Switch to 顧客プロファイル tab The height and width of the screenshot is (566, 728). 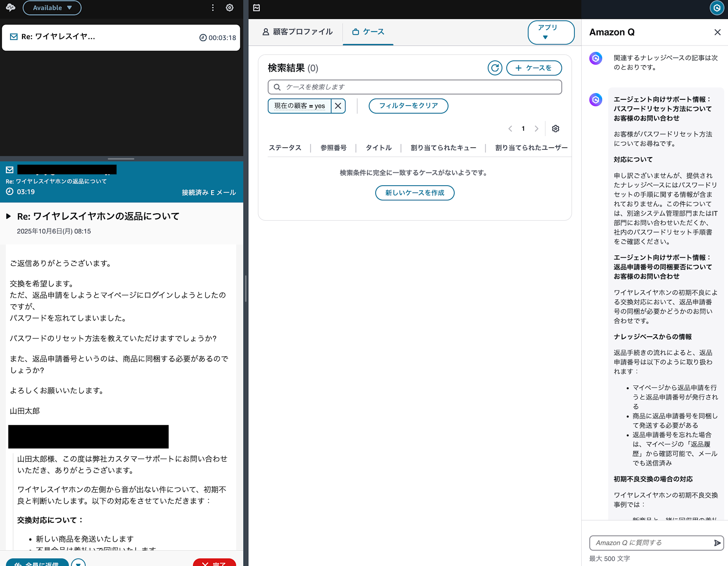(297, 32)
